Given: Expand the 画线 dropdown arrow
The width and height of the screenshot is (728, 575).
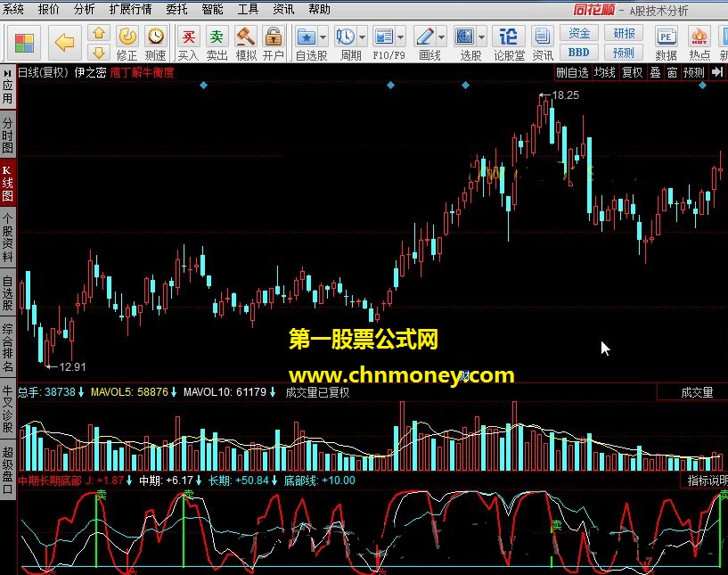Looking at the screenshot, I should point(441,37).
